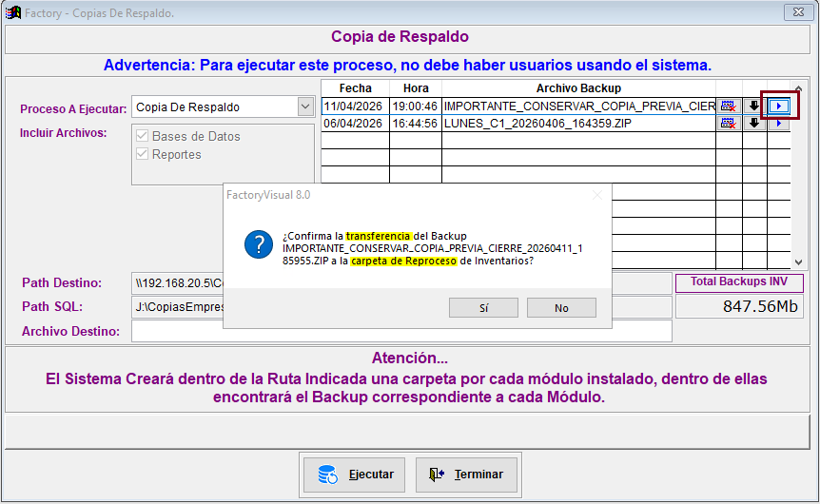
Task: Click download arrow for 11/04/2026 backup
Action: (754, 106)
